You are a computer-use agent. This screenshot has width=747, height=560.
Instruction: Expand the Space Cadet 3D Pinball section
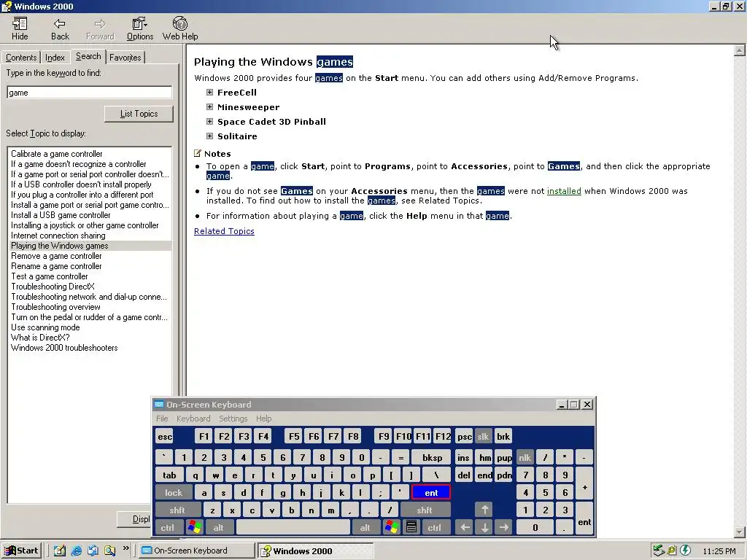click(x=209, y=122)
